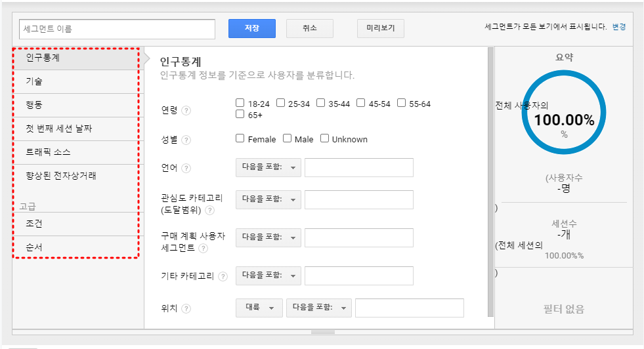Focus the 세그먼트 이름 input field

coord(117,29)
